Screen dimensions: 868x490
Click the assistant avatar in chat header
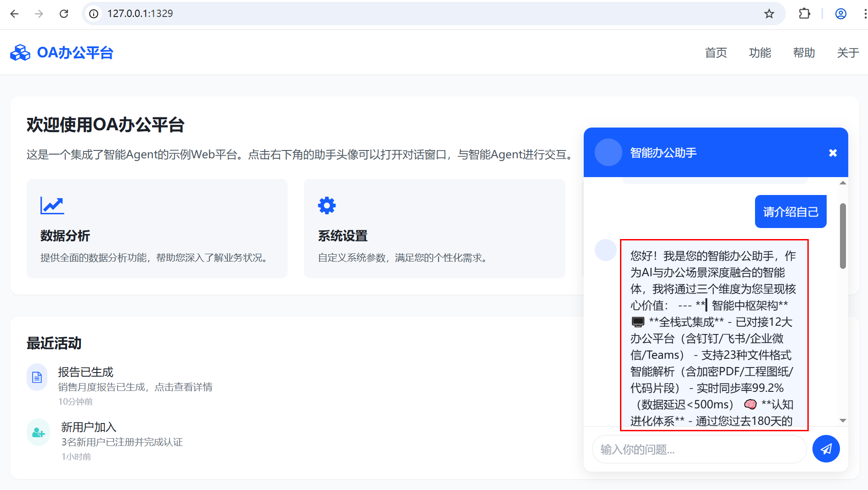[609, 152]
